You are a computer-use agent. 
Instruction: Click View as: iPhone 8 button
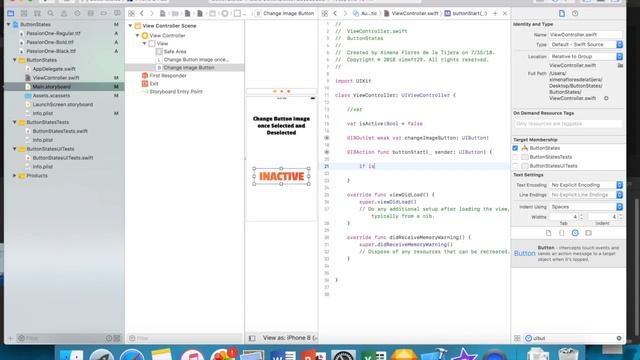(290, 338)
